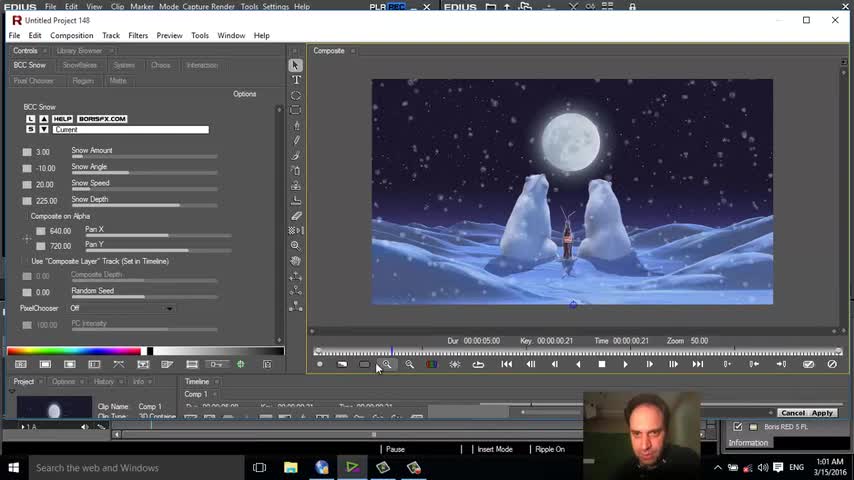Click the key icon button below color bar
The image size is (854, 480).
pos(216,364)
